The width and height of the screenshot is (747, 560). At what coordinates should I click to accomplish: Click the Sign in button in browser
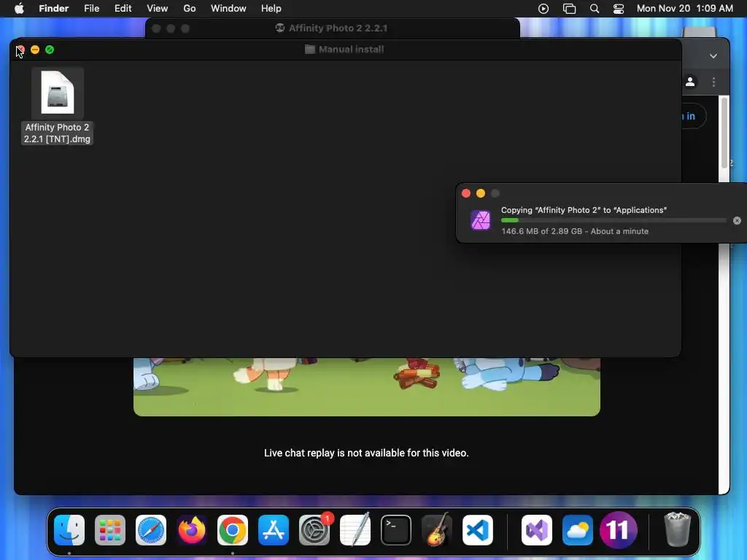click(694, 116)
